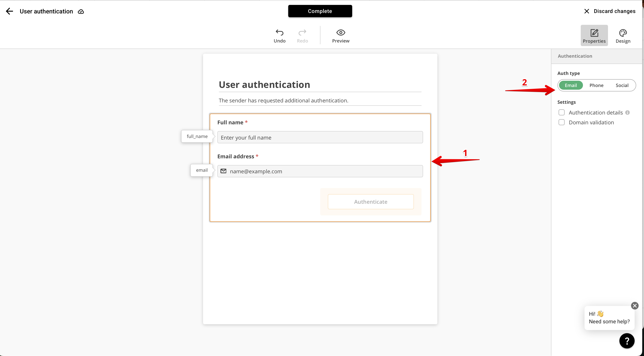Select the email field tag

point(201,170)
